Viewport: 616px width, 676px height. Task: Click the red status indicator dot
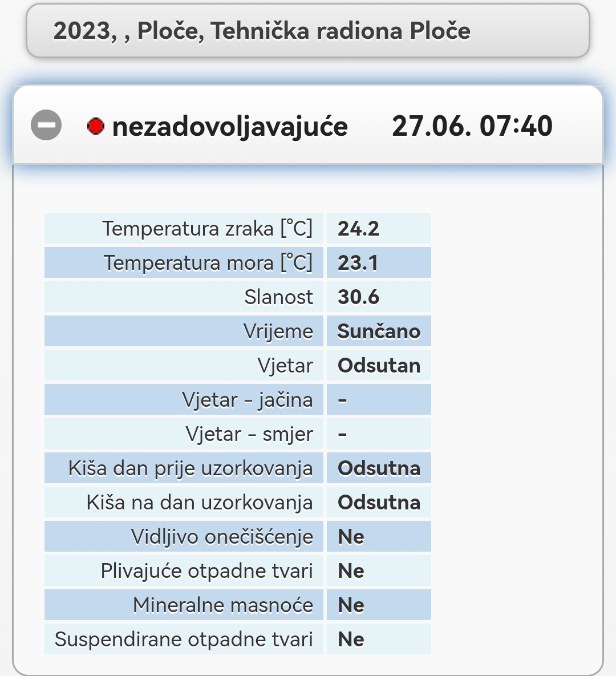tap(96, 126)
